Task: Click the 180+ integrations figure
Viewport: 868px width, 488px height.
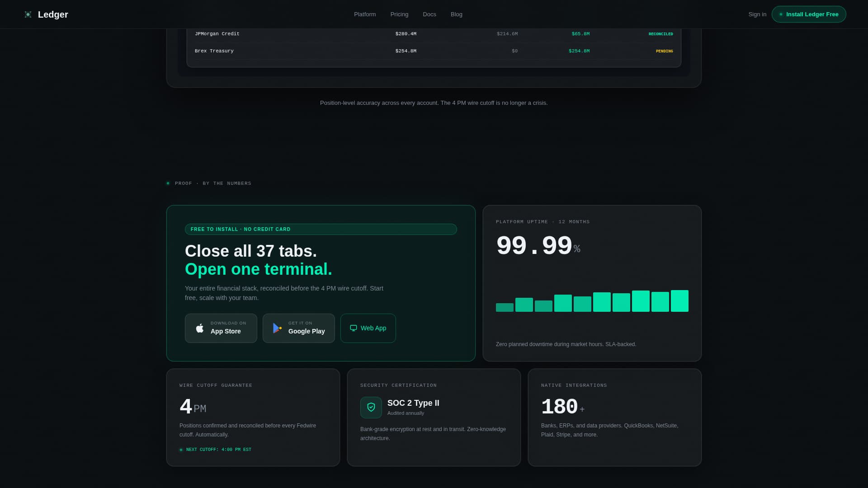Action: [563, 408]
